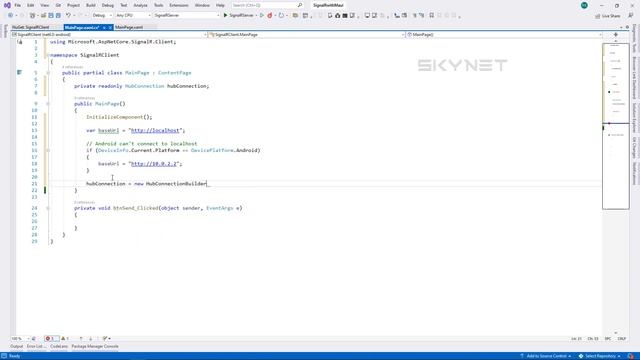Go to previous issue with up arrow

(x=81, y=339)
